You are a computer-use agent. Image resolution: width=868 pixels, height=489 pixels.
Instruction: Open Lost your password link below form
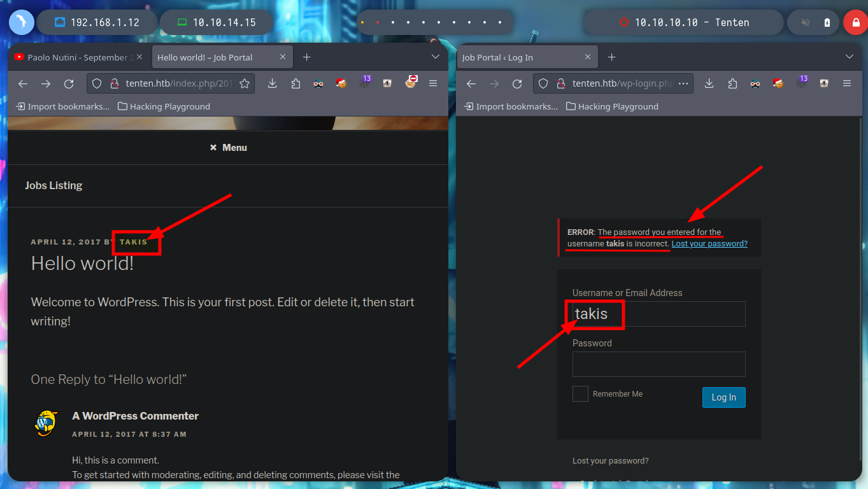click(x=611, y=460)
